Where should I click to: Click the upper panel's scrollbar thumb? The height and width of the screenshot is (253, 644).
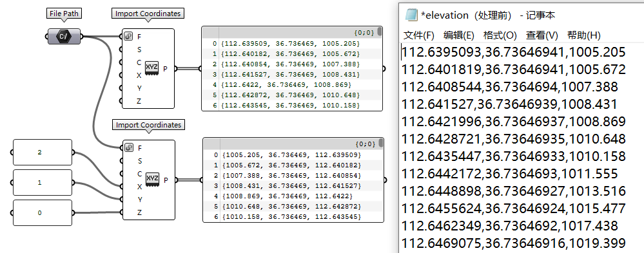click(380, 32)
